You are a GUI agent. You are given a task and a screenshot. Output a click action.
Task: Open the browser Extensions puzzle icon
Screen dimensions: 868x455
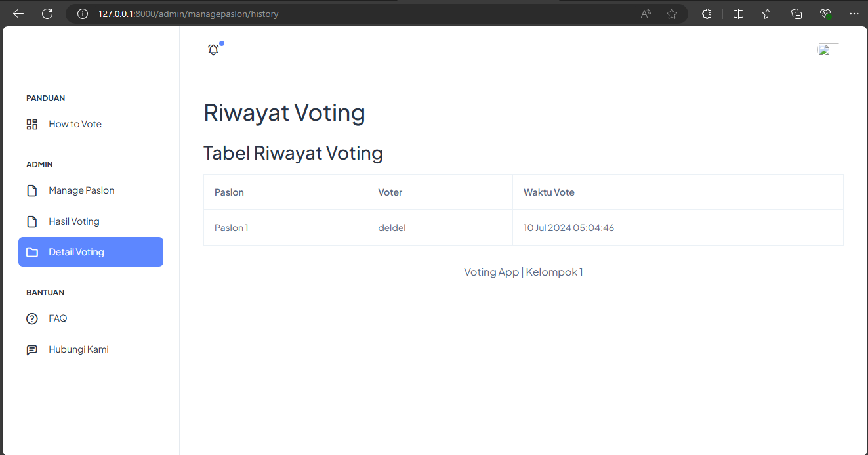707,14
